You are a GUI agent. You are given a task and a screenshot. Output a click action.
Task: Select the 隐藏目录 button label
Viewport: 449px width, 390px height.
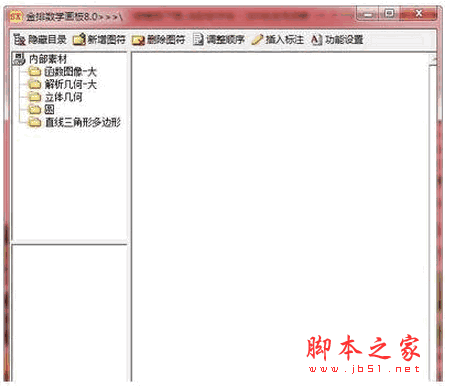47,40
